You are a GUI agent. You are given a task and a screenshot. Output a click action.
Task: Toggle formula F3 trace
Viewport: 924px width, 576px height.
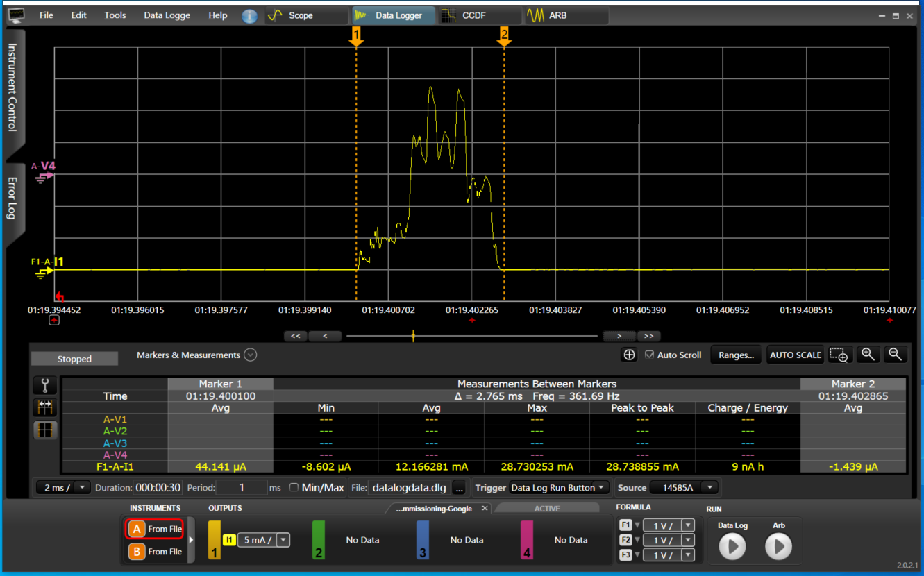(x=625, y=554)
